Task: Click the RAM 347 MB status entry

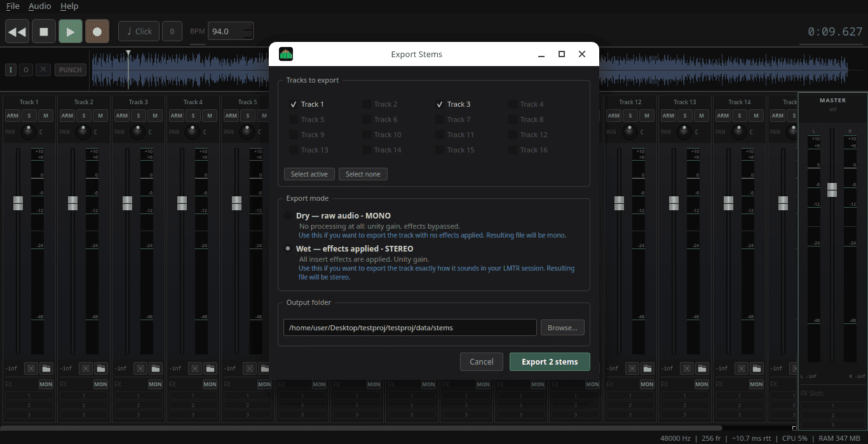Action: click(840, 438)
